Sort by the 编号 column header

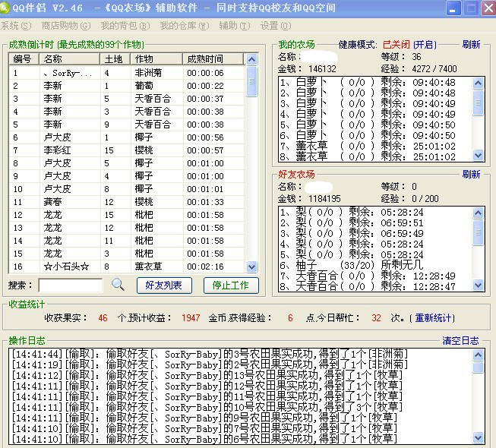(x=24, y=59)
